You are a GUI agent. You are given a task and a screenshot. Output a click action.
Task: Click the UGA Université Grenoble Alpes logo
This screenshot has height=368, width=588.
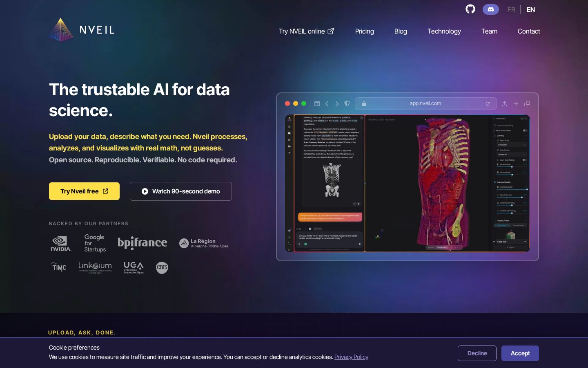134,267
